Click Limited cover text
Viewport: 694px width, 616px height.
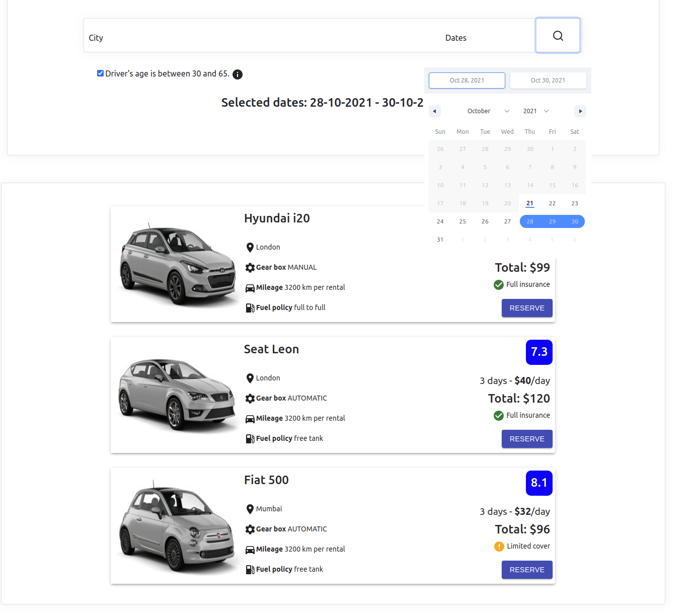pos(528,547)
